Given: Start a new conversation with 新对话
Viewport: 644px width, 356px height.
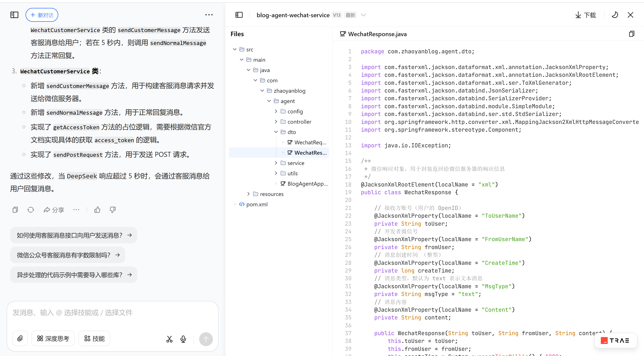Looking at the screenshot, I should [x=42, y=15].
